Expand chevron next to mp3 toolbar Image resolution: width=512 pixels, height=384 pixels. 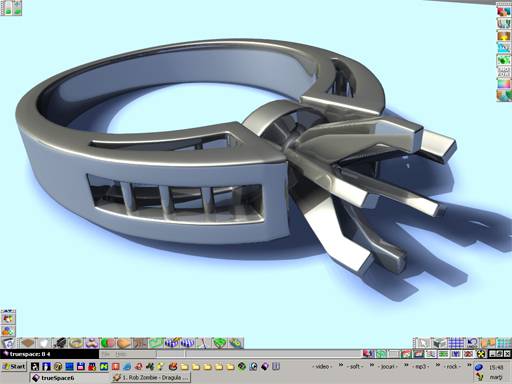pyautogui.click(x=438, y=365)
